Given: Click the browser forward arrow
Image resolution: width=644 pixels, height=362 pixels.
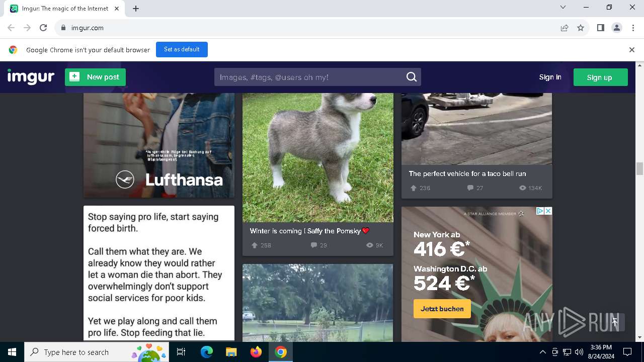Looking at the screenshot, I should tap(27, 28).
